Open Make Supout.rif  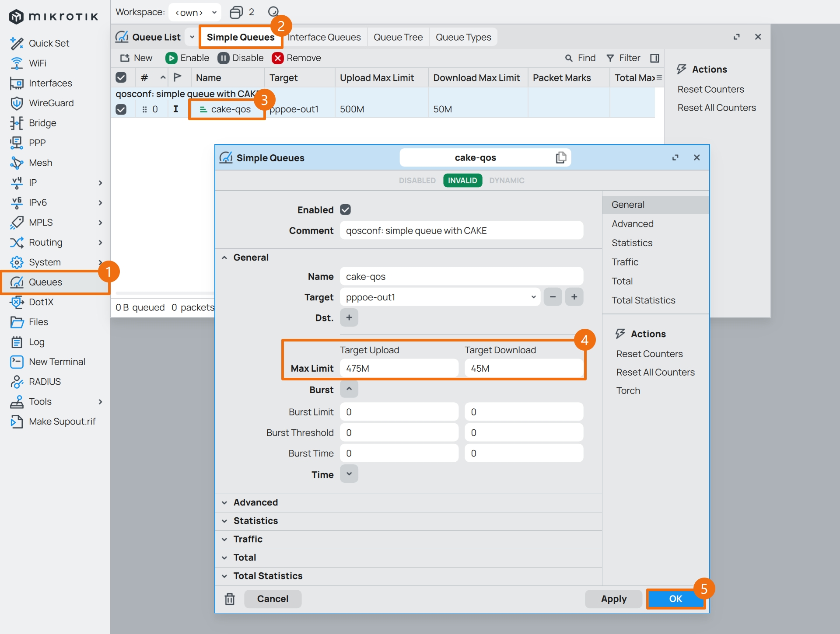[62, 422]
